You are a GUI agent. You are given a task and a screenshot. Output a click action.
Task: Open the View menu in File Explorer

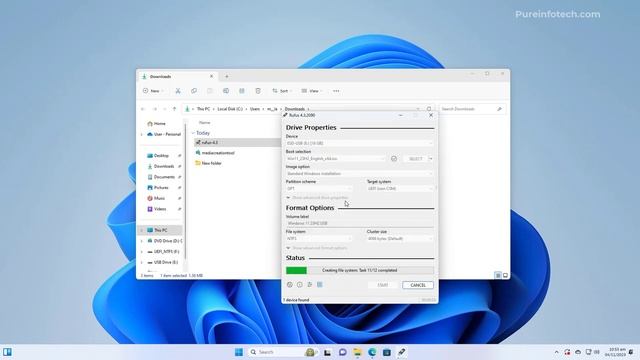point(311,91)
